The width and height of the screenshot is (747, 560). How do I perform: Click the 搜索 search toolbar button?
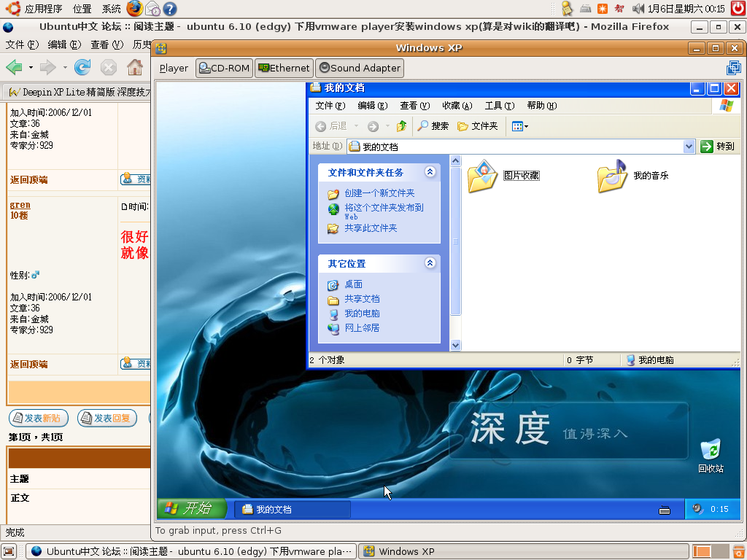tap(433, 126)
